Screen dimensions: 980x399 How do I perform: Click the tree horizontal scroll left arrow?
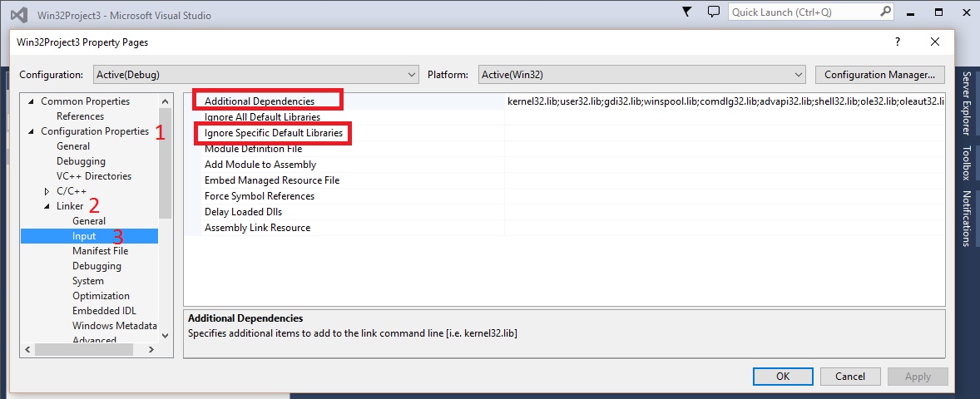(x=27, y=350)
